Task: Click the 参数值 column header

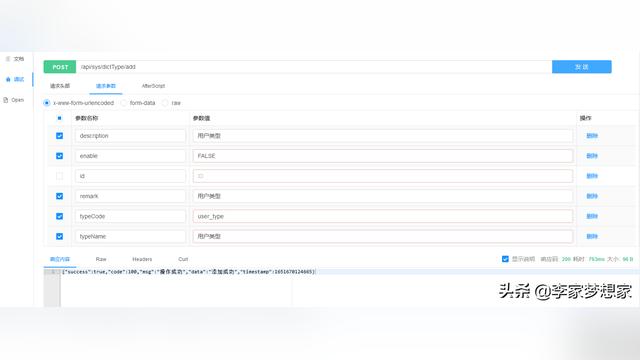Action: click(201, 118)
